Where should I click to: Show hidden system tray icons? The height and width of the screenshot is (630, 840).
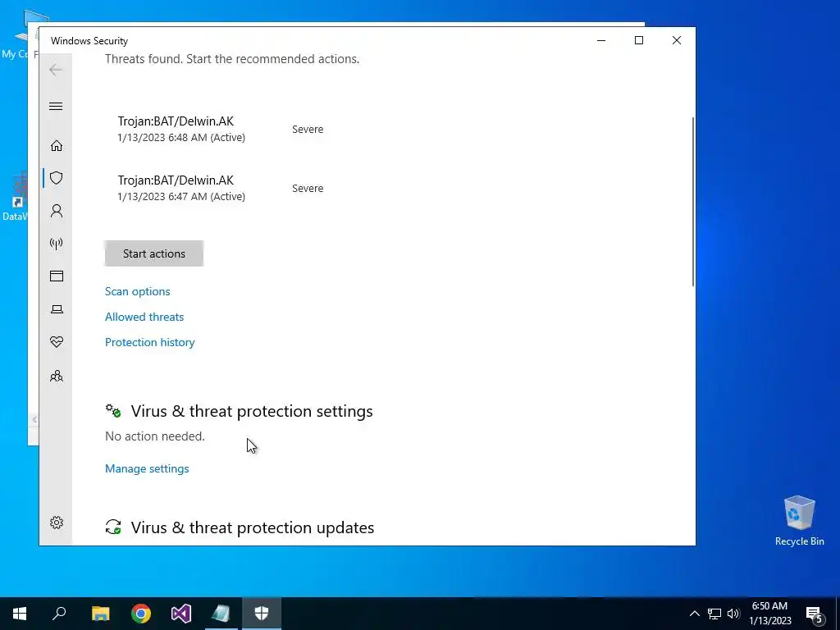694,614
